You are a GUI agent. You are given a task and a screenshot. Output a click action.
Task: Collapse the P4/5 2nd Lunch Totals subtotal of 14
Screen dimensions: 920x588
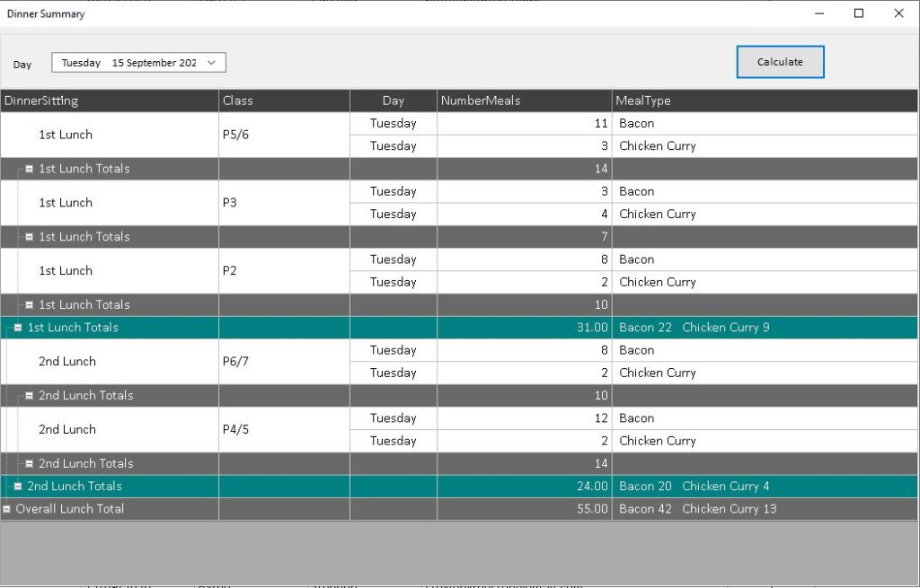coord(30,464)
